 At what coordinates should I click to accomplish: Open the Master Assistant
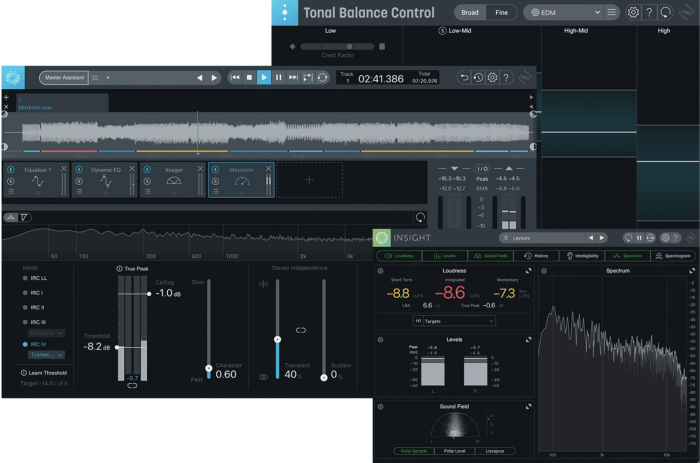coord(64,77)
